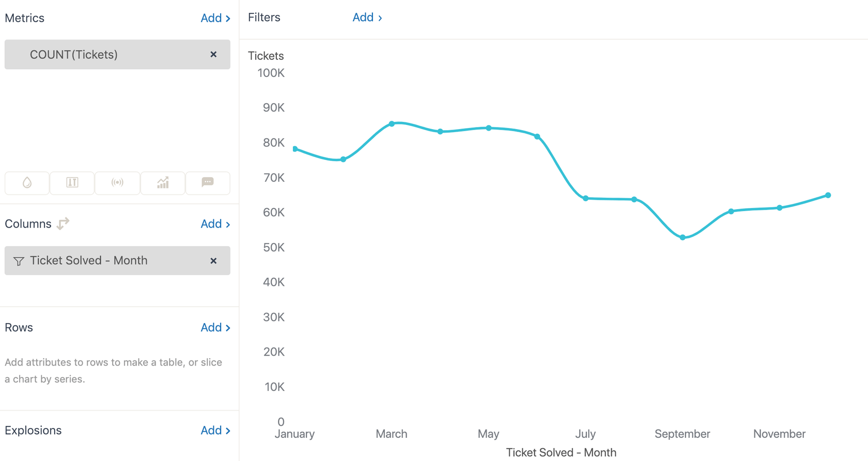Remove Ticket Solved - Month from Columns
The height and width of the screenshot is (461, 868).
click(x=213, y=261)
